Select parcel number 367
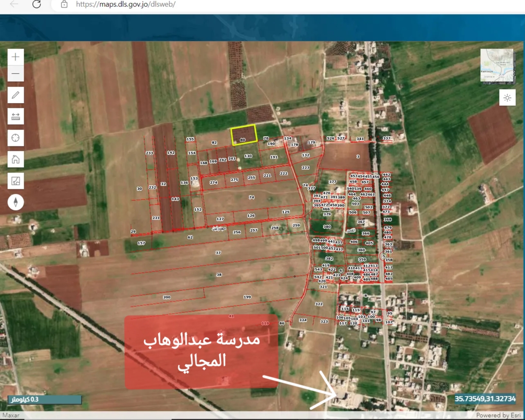 click(x=361, y=222)
